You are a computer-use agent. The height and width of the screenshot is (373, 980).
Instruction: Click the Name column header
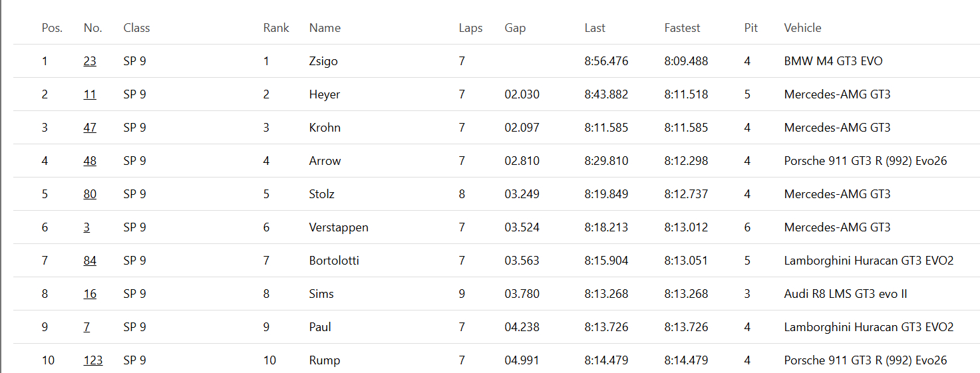[325, 28]
